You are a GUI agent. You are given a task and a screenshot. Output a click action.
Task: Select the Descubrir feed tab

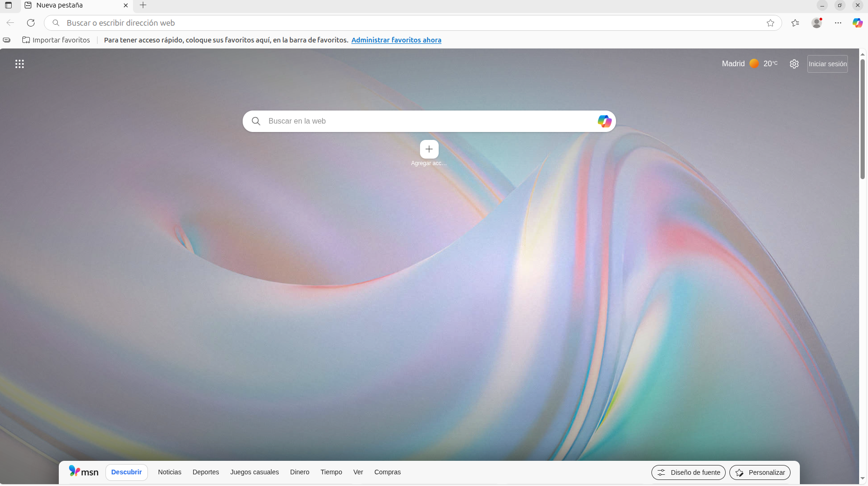click(126, 472)
